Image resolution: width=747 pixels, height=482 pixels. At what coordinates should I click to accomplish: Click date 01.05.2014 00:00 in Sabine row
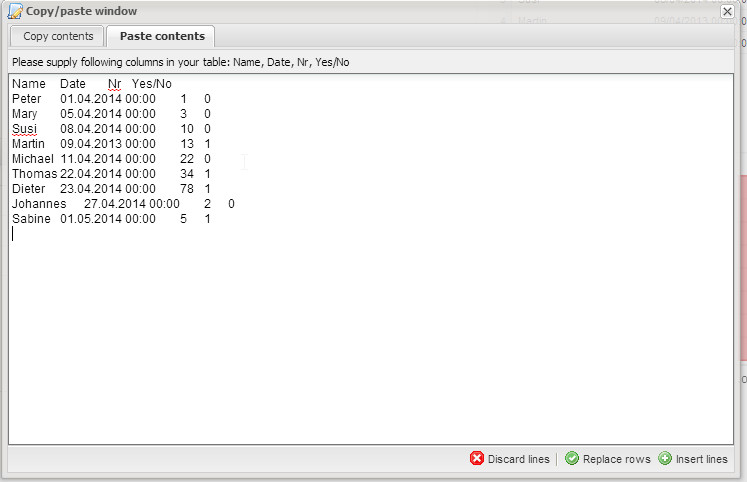108,219
